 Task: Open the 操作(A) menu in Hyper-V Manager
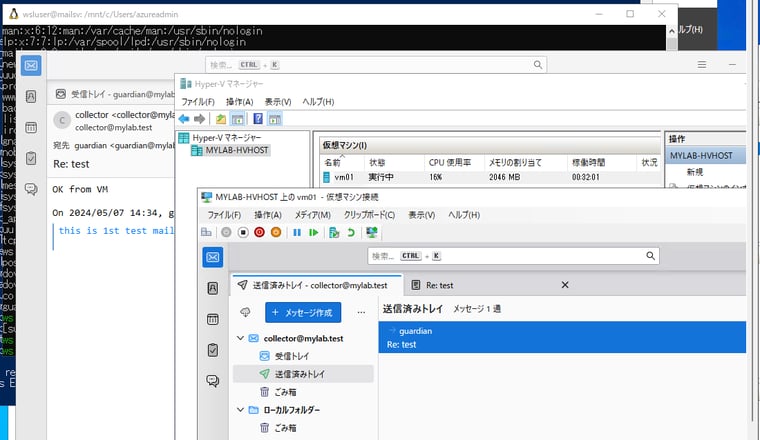click(x=239, y=102)
